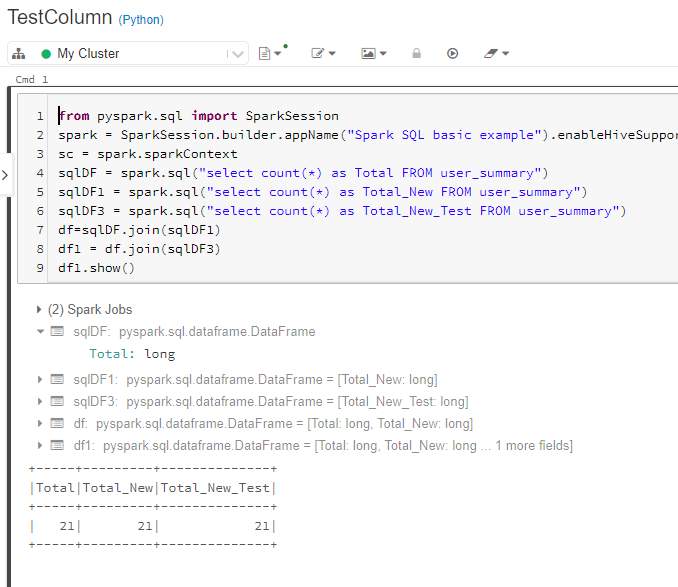Screen dimensions: 678x587
Task: Expand the sqlDF1 dataframe schema
Action: click(40, 380)
